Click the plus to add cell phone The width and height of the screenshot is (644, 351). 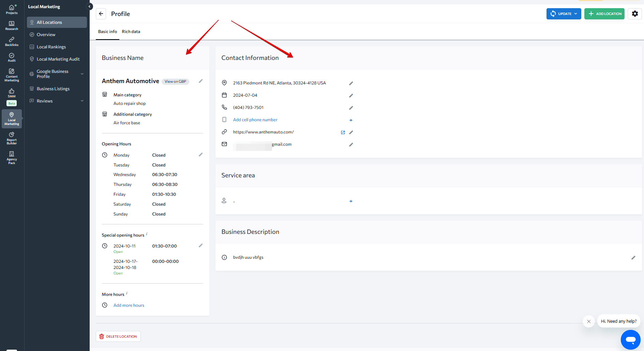pos(351,120)
